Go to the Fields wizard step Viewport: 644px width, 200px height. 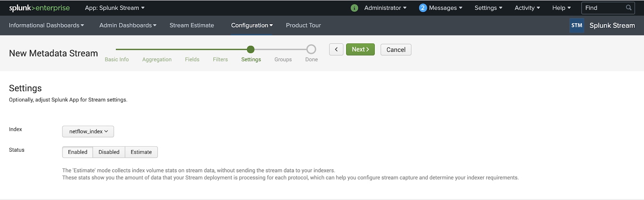pos(192,60)
